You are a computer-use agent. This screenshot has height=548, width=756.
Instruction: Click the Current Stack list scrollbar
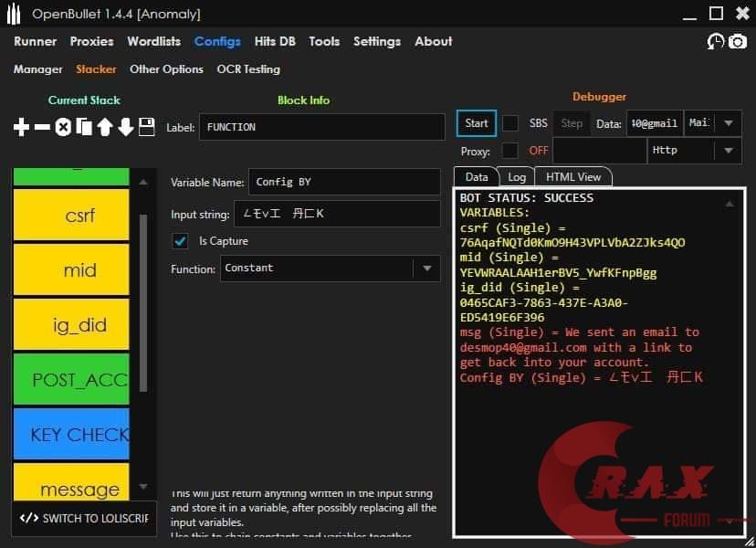coord(142,301)
